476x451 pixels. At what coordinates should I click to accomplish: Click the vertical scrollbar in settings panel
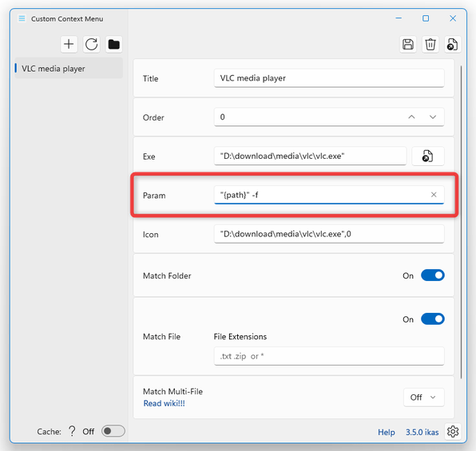coord(461,222)
